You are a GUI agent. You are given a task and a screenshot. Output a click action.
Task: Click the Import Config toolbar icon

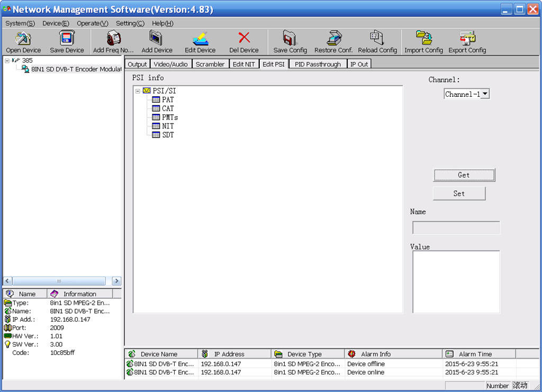423,38
